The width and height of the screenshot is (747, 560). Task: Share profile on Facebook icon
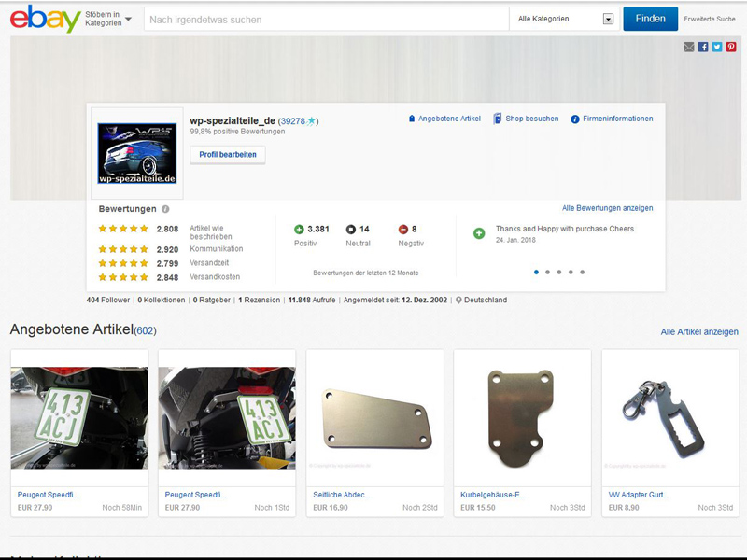point(703,47)
